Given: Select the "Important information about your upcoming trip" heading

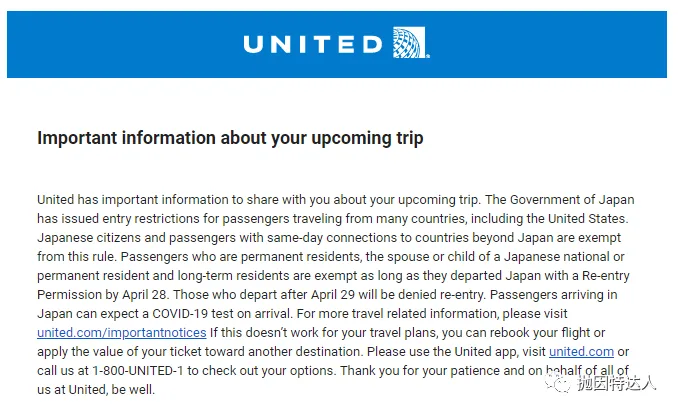Looking at the screenshot, I should pos(230,138).
